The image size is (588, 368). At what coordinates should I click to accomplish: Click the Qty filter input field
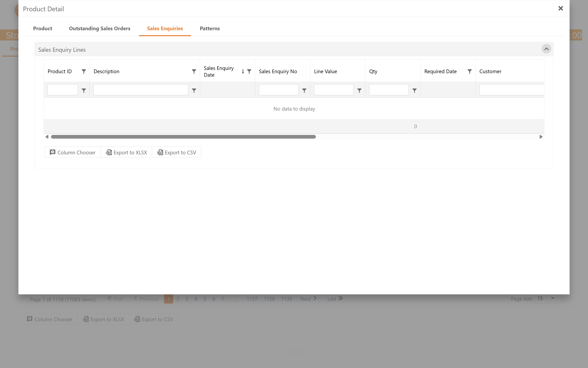point(389,90)
